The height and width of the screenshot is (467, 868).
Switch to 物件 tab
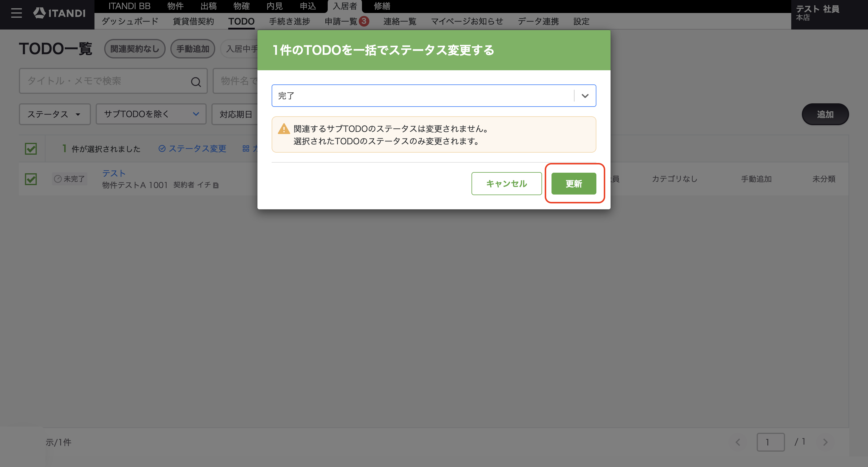pyautogui.click(x=175, y=6)
